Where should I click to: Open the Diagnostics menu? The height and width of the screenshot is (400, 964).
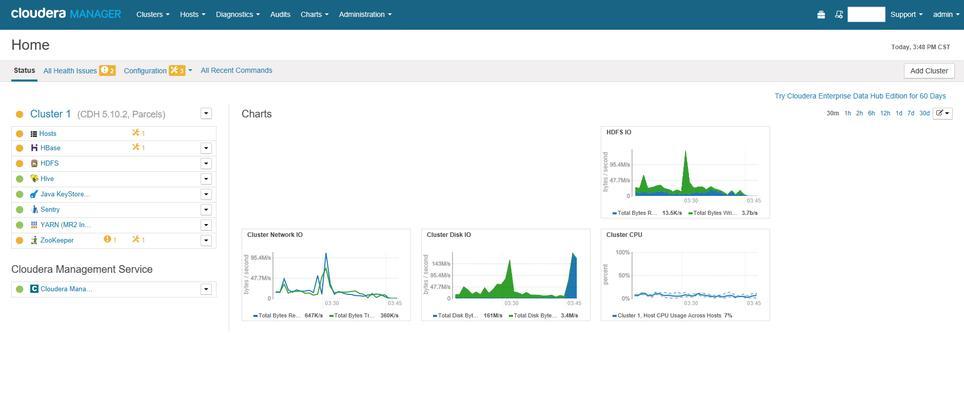237,14
